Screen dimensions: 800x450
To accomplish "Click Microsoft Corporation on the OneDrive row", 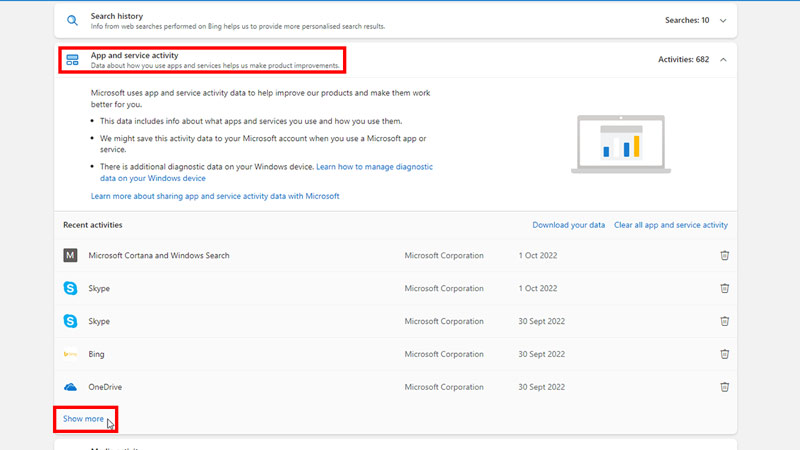I will (x=444, y=387).
